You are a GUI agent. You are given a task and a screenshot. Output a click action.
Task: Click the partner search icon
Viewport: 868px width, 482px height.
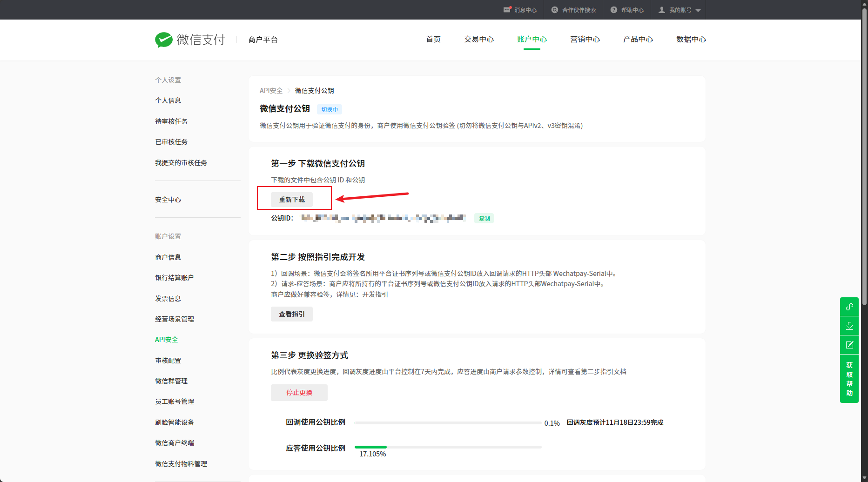(555, 10)
